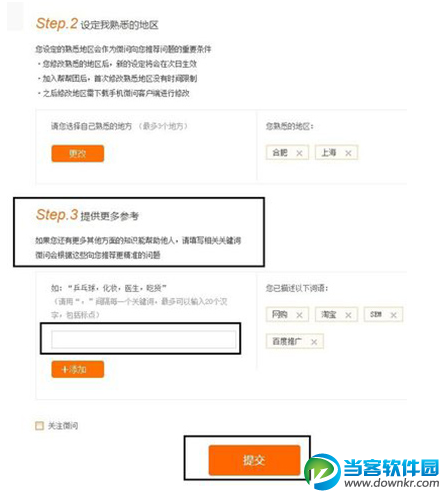Remove the 合肥 region tag via its X
The height and width of the screenshot is (497, 440).
pyautogui.click(x=299, y=153)
